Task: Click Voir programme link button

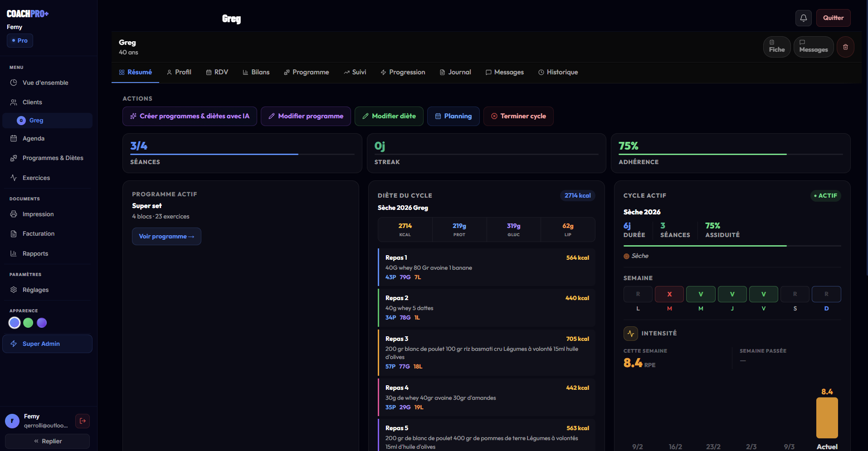Action: [x=166, y=237]
